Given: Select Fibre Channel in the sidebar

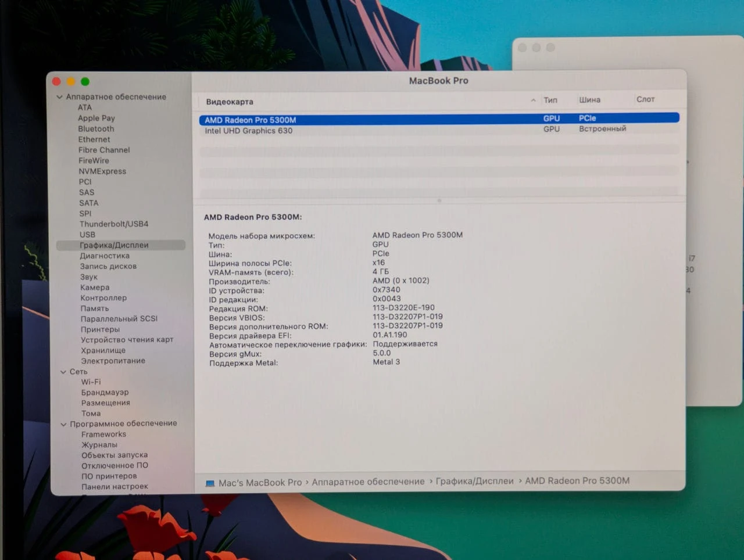Looking at the screenshot, I should [104, 150].
